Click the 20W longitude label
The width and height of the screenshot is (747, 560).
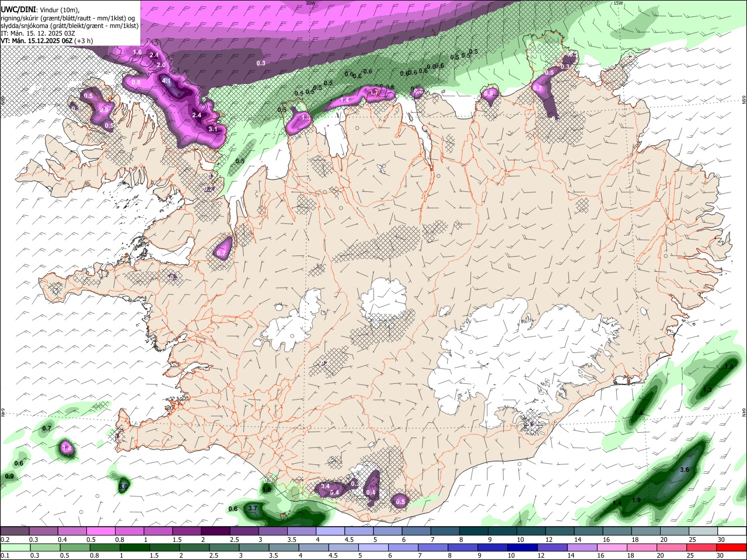point(310,3)
